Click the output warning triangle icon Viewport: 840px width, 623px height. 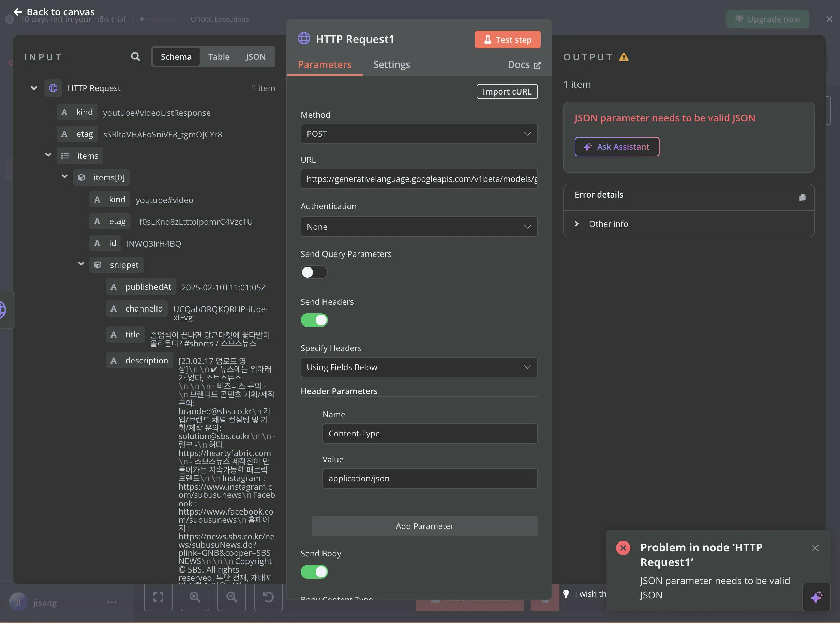click(624, 57)
